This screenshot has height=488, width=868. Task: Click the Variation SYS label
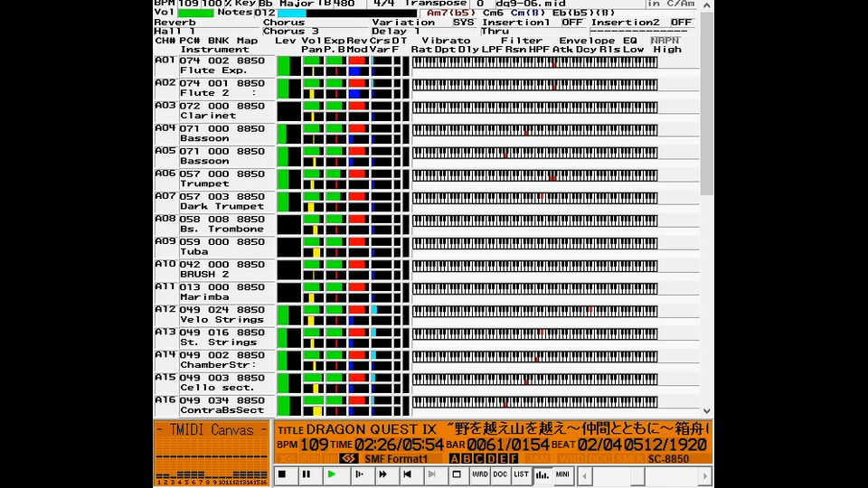click(x=463, y=22)
